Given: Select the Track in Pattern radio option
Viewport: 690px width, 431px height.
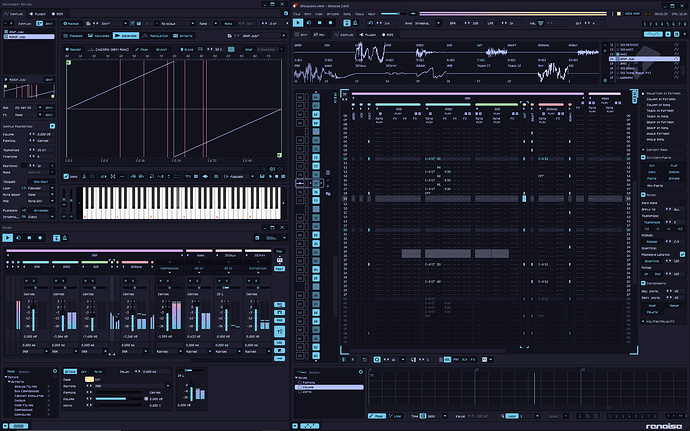Looking at the screenshot, I should coord(643,111).
